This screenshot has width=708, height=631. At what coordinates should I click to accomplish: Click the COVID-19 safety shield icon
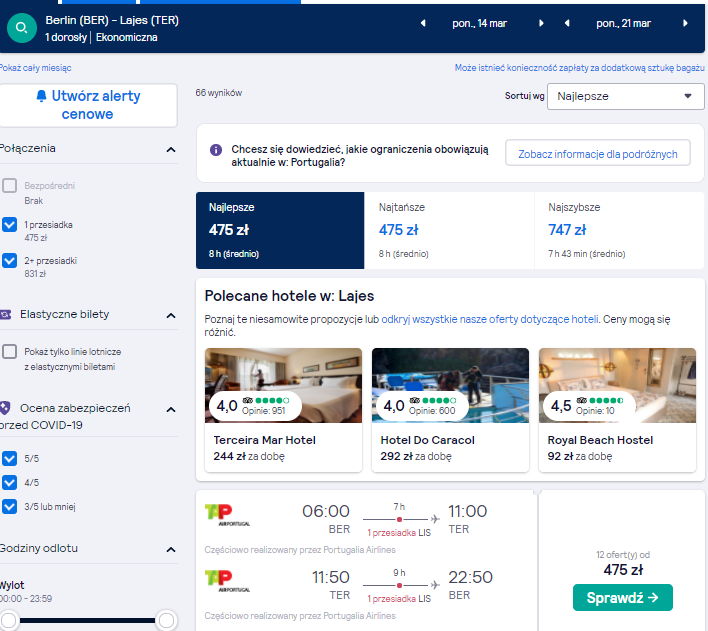click(x=5, y=408)
